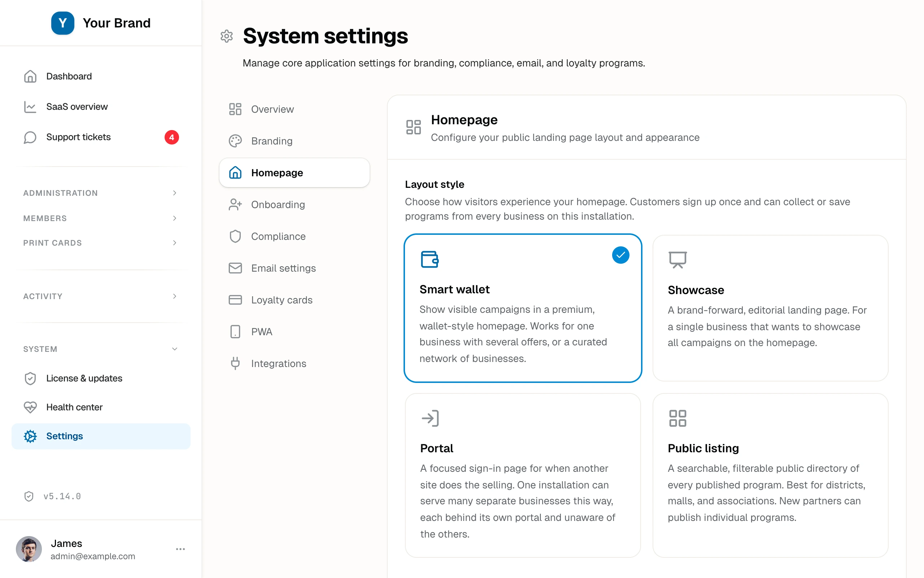Select the Showcase layout card
This screenshot has width=924, height=578.
(771, 308)
